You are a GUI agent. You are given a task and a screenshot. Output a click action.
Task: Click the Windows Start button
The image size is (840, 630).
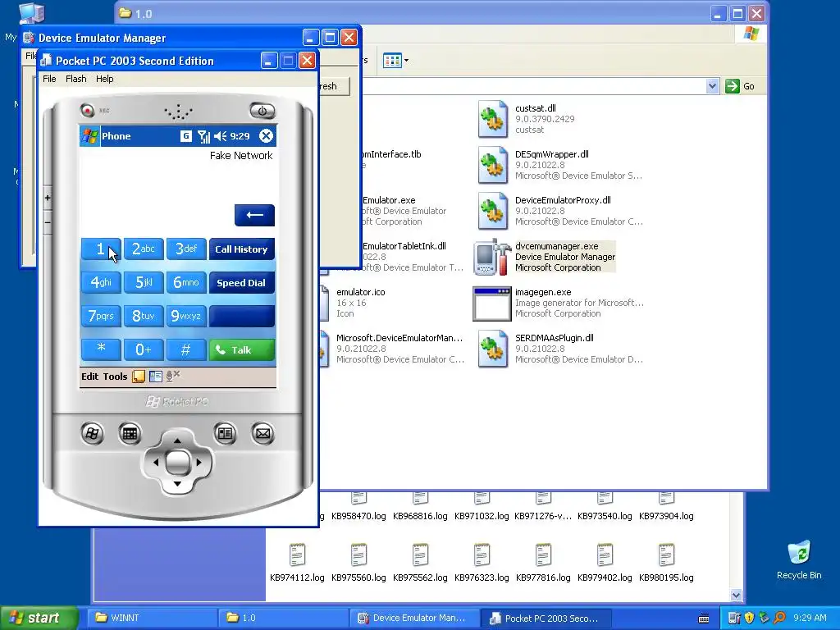39,618
